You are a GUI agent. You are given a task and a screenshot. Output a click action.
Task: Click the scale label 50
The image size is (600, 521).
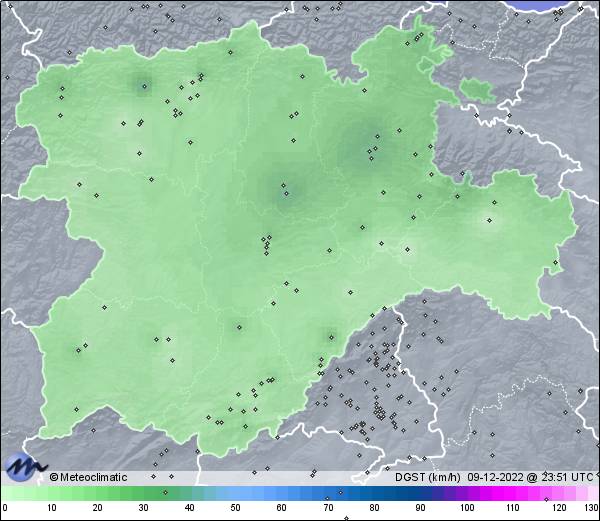235,508
